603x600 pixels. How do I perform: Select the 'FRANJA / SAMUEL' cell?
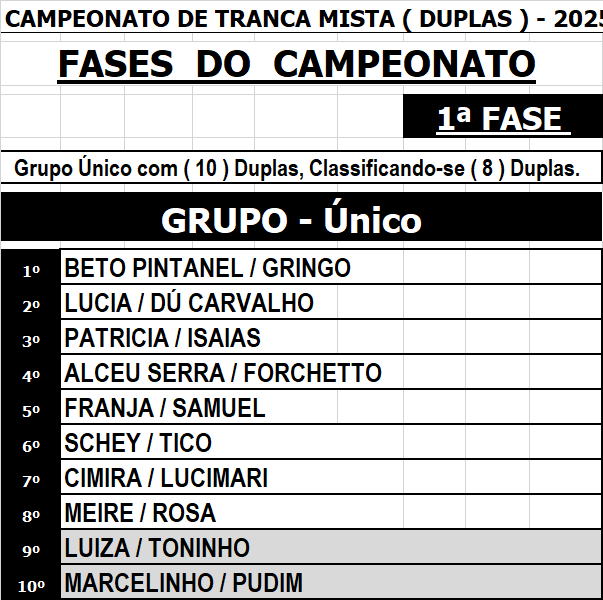pos(165,408)
